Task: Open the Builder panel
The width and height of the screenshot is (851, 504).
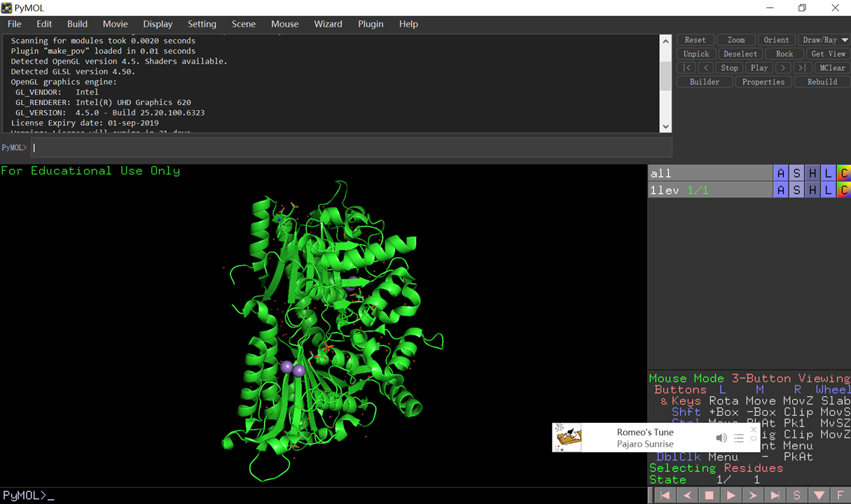Action: [705, 82]
